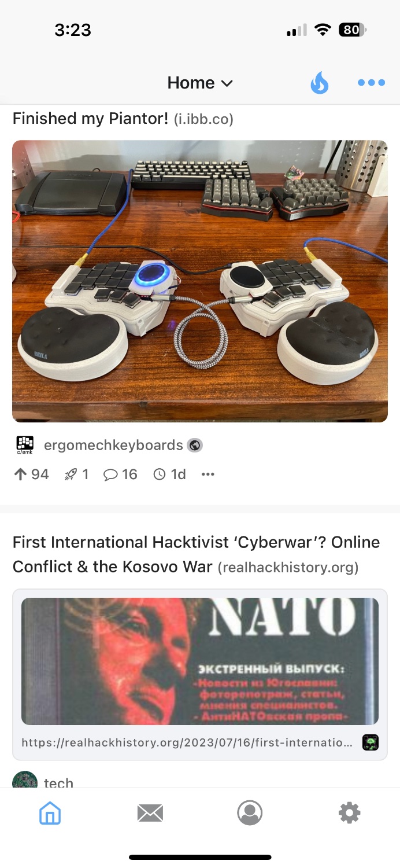The height and width of the screenshot is (868, 400).
Task: Tap the tech community avatar
Action: 25,779
